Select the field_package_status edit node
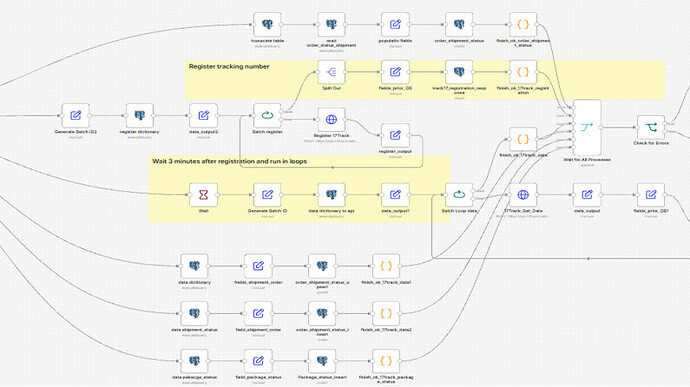Image resolution: width=690 pixels, height=387 pixels. pos(258,361)
